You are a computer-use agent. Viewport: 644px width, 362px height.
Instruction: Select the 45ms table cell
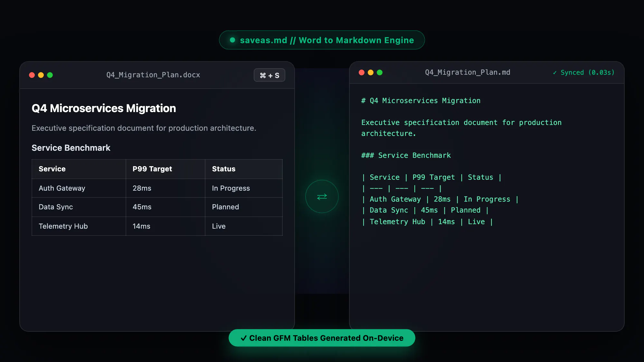pos(166,207)
